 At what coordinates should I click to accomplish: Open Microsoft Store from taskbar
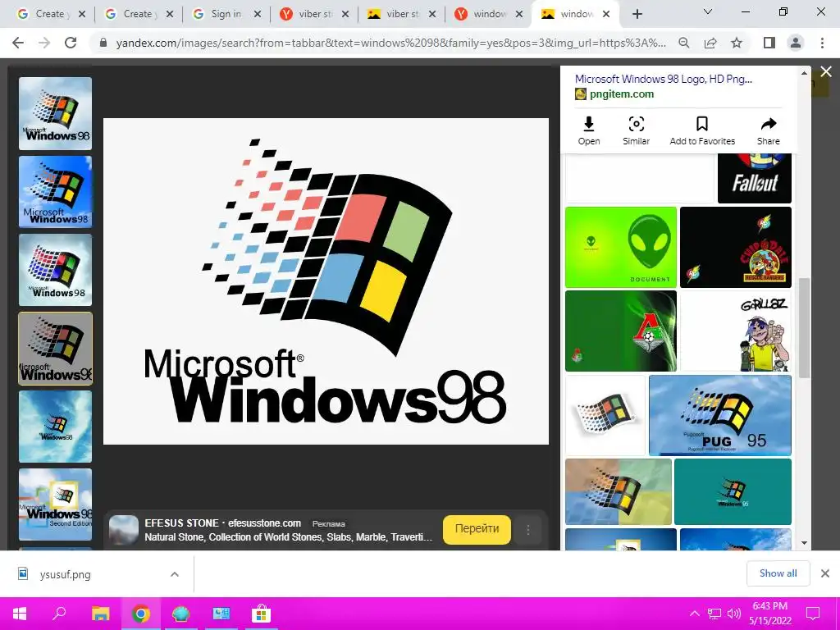click(x=261, y=614)
